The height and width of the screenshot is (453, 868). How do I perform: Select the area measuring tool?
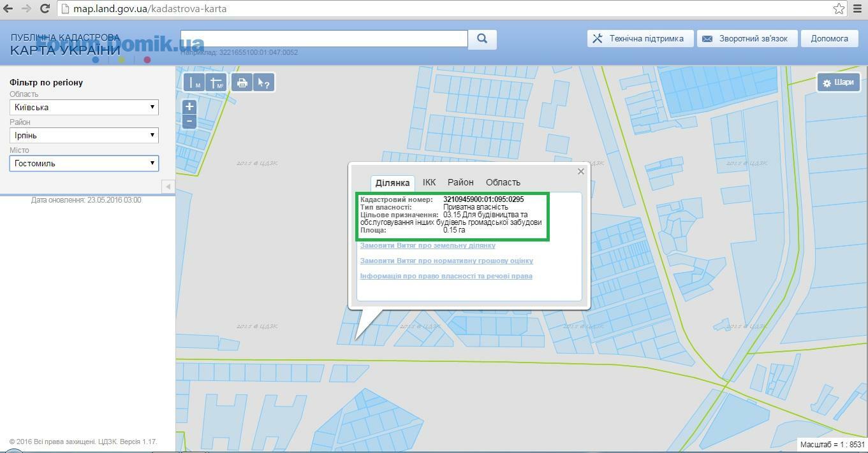(216, 82)
